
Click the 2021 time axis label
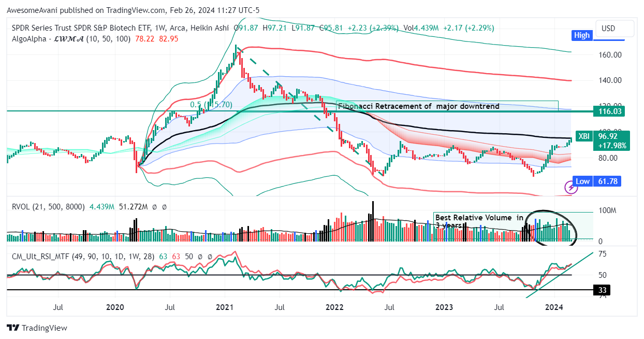225,307
